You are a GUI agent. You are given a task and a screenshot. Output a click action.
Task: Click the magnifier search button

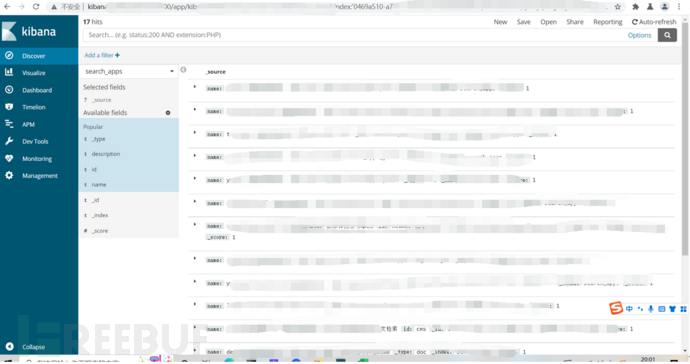tap(667, 35)
